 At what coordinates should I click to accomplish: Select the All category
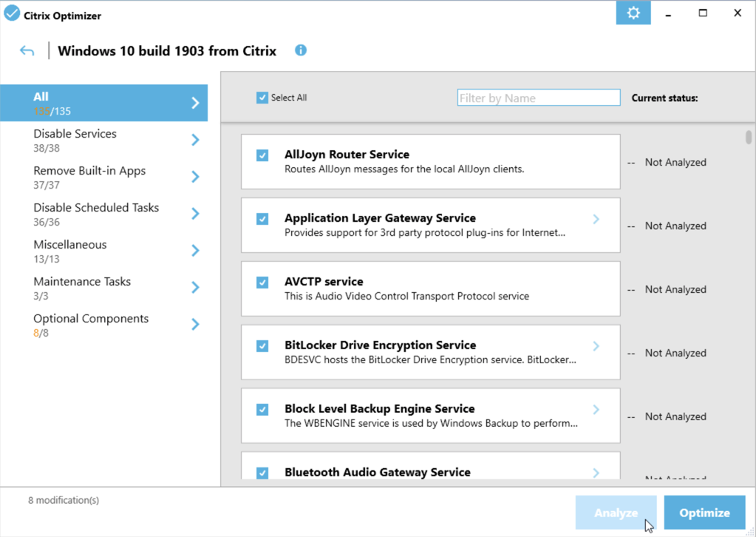click(103, 103)
